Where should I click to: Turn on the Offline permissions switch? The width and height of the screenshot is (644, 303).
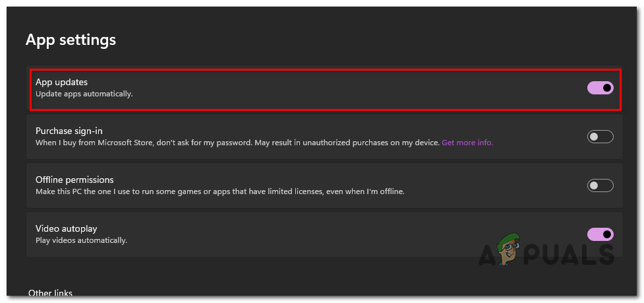coord(600,185)
